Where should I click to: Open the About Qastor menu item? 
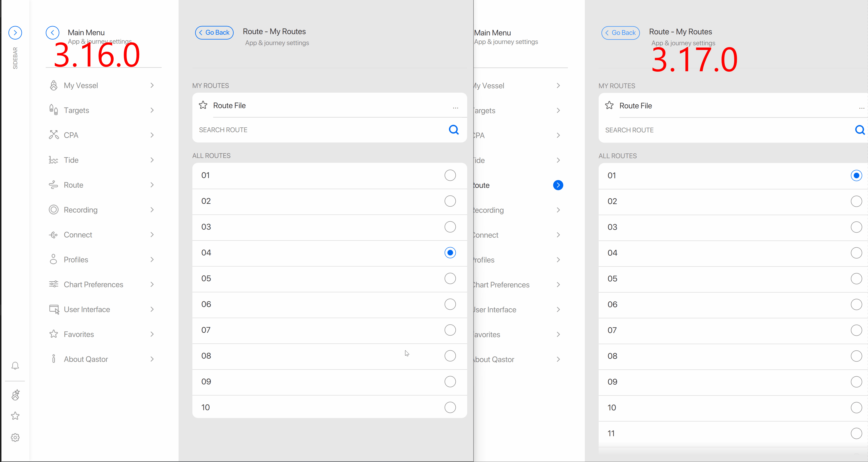click(x=86, y=359)
